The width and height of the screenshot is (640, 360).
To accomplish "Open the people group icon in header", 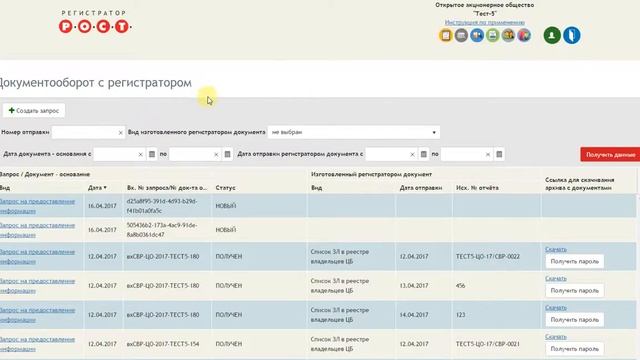I will click(508, 36).
